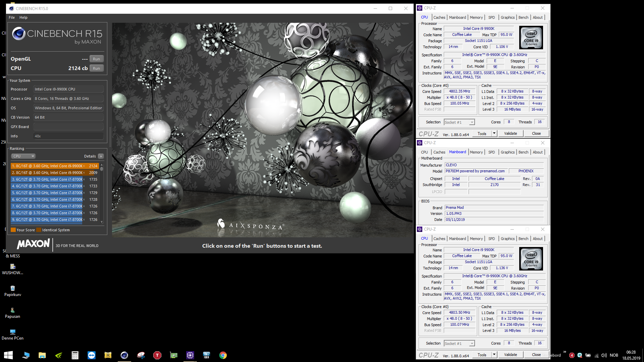Image resolution: width=644 pixels, height=362 pixels.
Task: Click the ranking list scroll-up arrow
Action: 102,165
